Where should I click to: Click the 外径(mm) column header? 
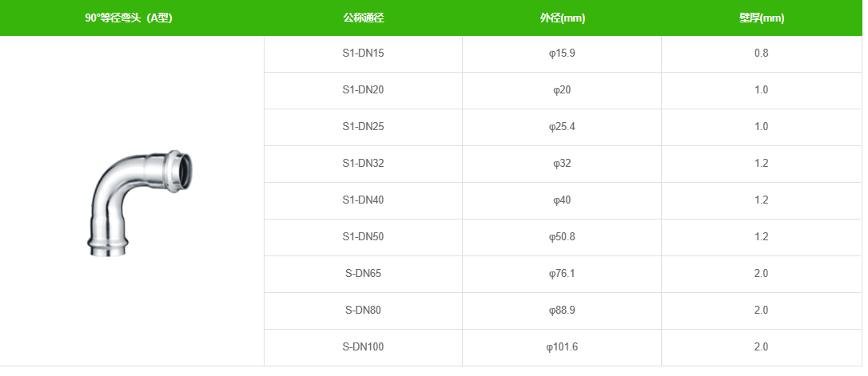(562, 18)
